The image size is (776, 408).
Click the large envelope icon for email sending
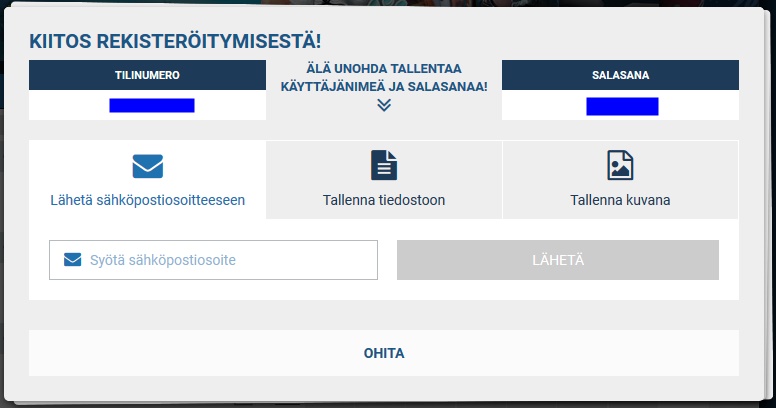[147, 165]
